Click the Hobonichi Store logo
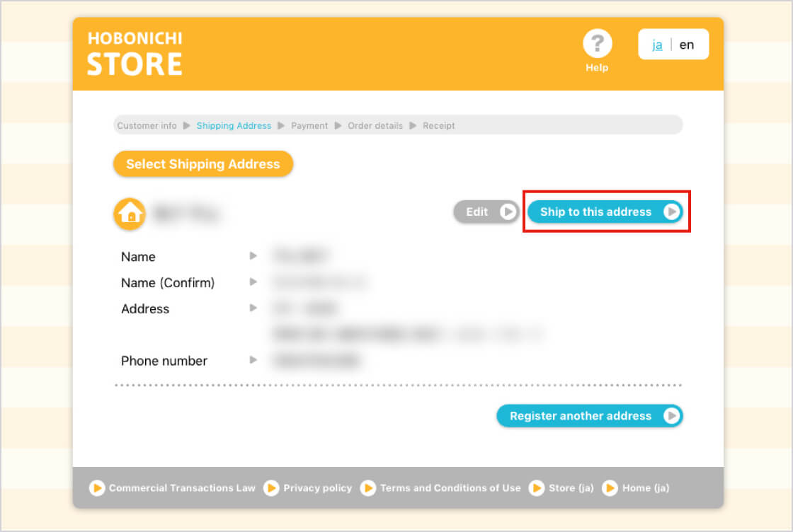This screenshot has width=793, height=532. point(135,54)
